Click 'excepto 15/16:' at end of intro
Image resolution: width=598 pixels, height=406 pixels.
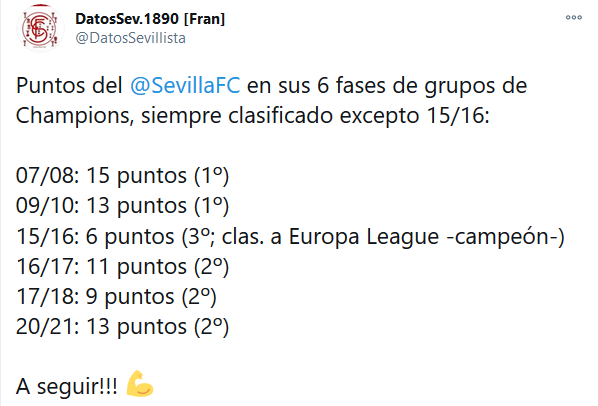pyautogui.click(x=415, y=115)
